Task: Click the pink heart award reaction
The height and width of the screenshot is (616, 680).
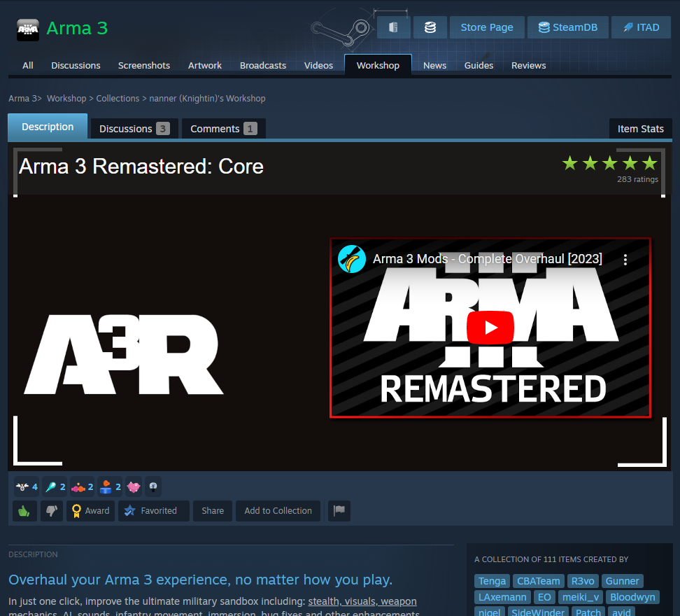Action: (x=134, y=486)
